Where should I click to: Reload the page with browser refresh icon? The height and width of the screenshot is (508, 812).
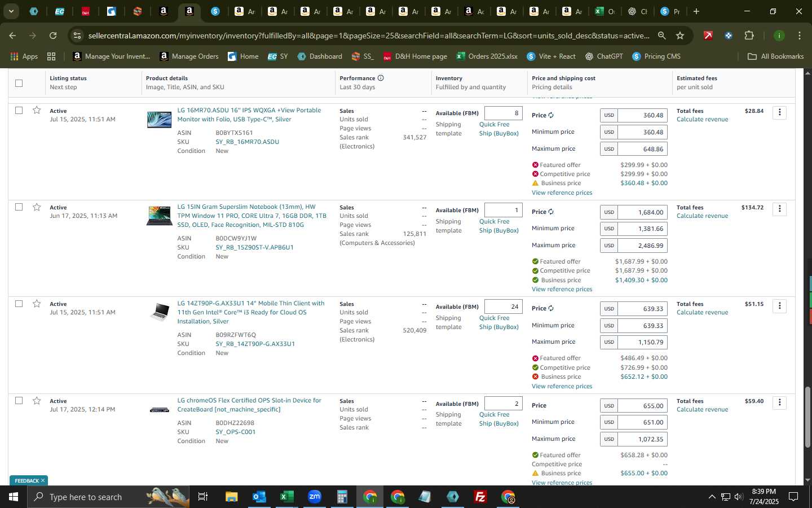pos(53,36)
